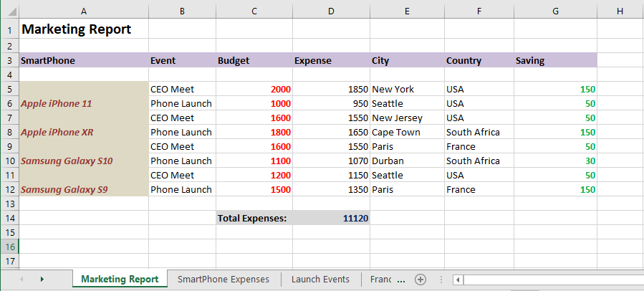Click the budget value 1800
The width and height of the screenshot is (644, 291).
click(254, 133)
